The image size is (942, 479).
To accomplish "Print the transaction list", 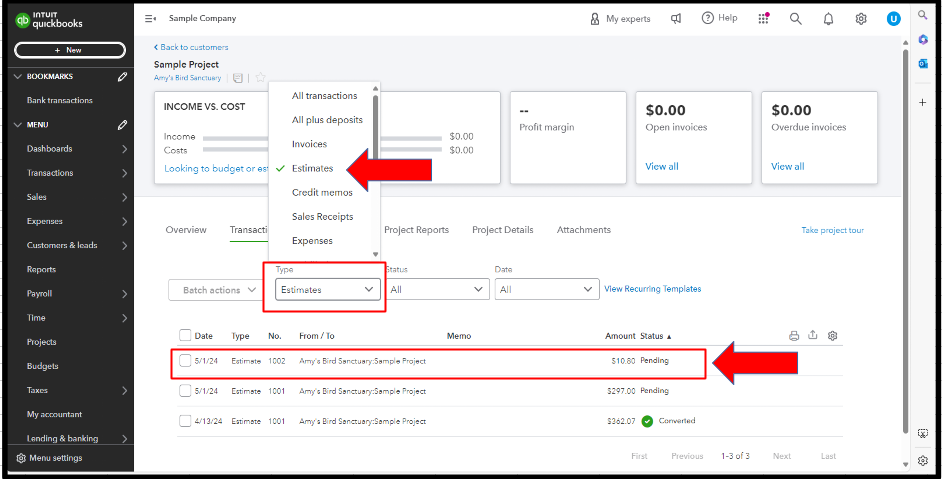I will coord(794,336).
